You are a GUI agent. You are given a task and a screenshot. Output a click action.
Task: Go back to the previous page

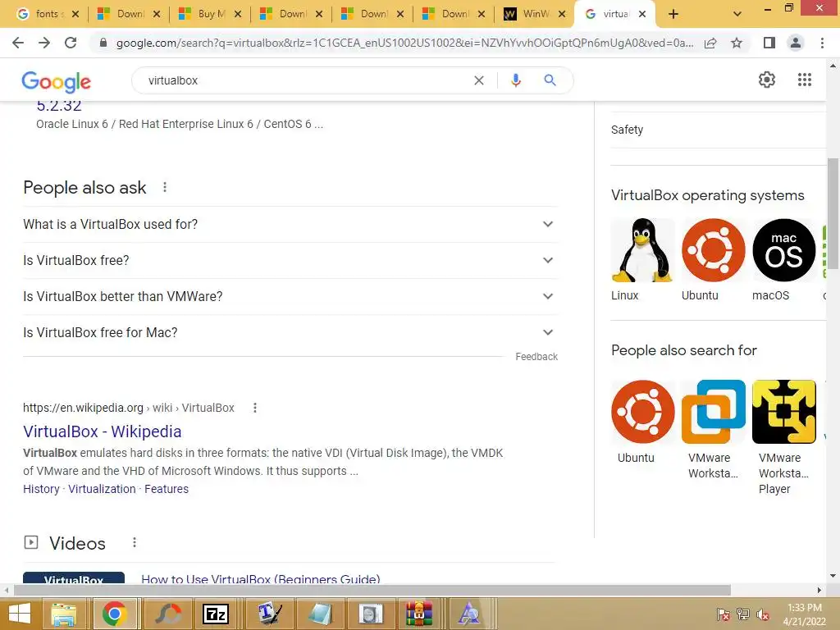pos(18,43)
